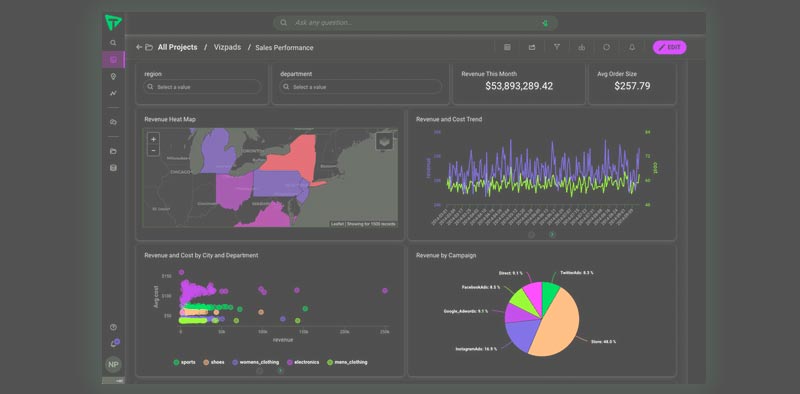Open the help icon in sidebar
The height and width of the screenshot is (394, 800).
(x=113, y=327)
